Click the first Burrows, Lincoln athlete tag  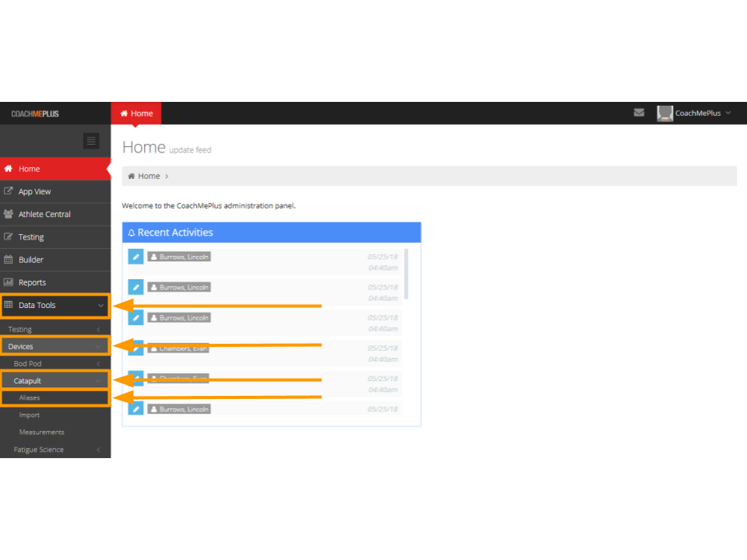(x=179, y=257)
